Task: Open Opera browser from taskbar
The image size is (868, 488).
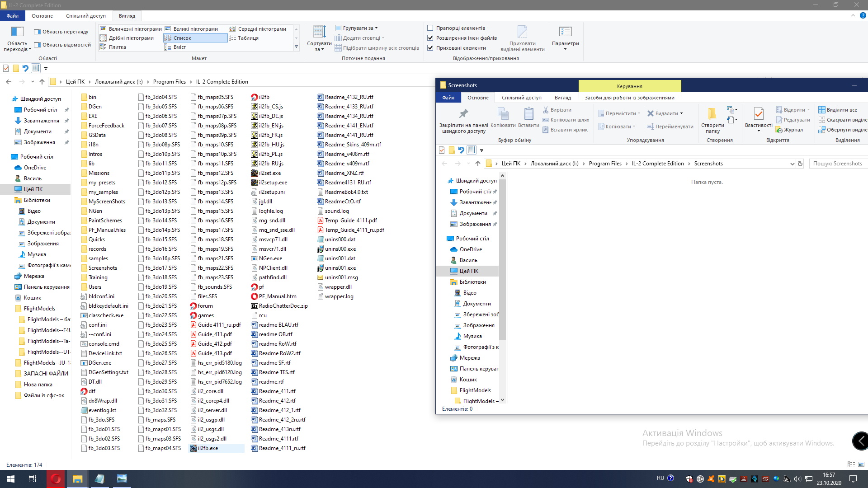Action: tap(56, 479)
